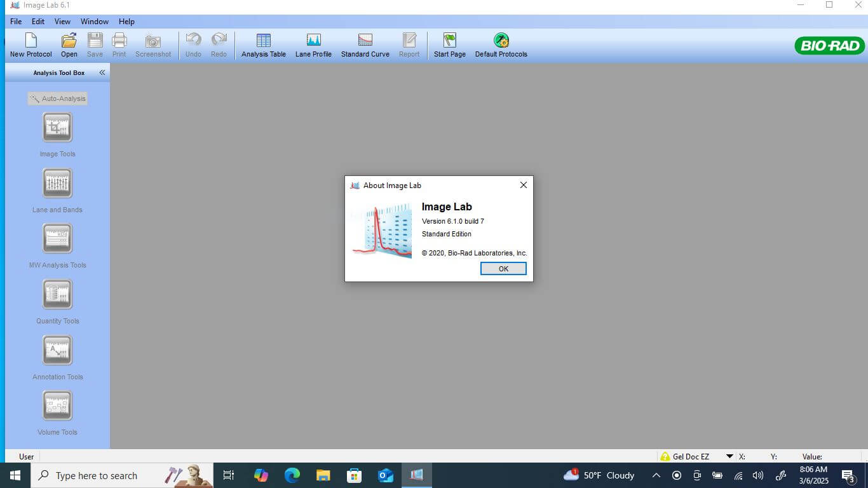868x488 pixels.
Task: Open Annotation Tools panel
Action: pos(57,351)
